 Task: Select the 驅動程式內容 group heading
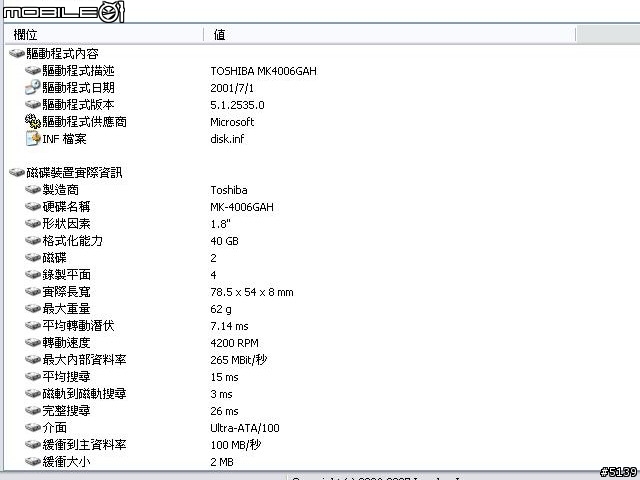pos(62,53)
